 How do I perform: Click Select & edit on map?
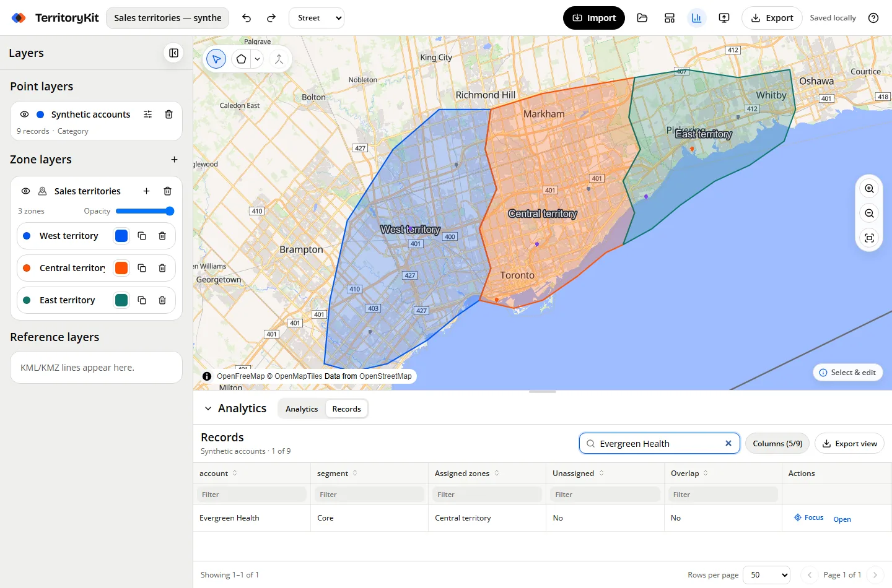(847, 373)
